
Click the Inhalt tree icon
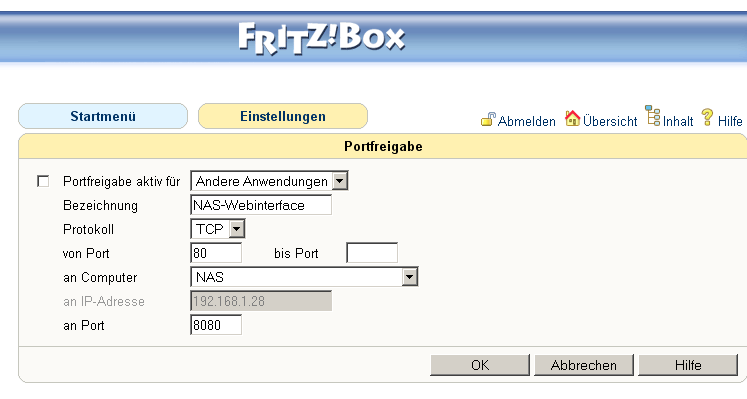653,116
